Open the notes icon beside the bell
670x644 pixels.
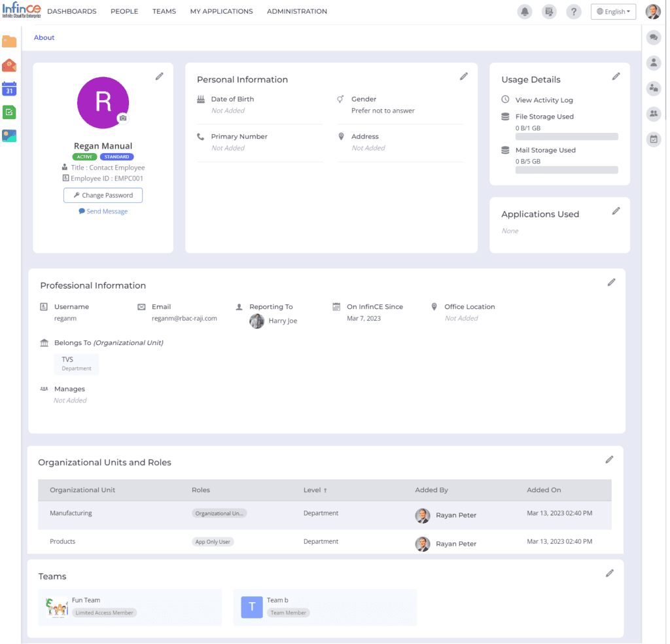click(549, 12)
